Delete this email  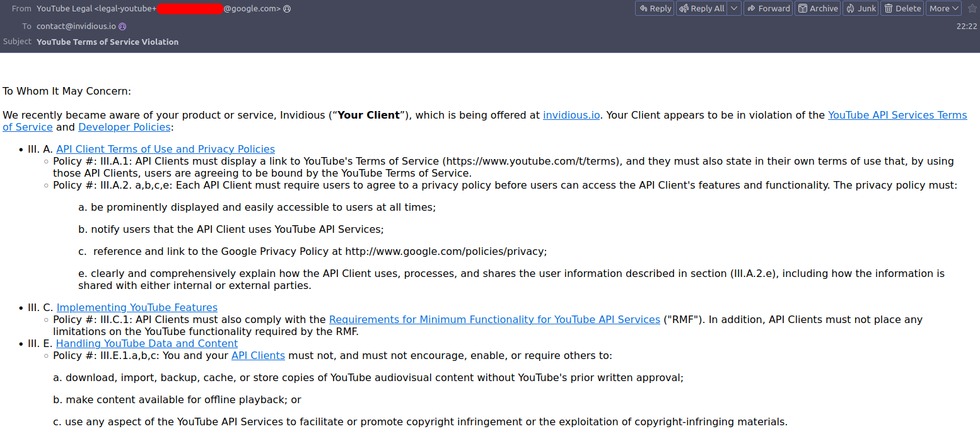(902, 8)
